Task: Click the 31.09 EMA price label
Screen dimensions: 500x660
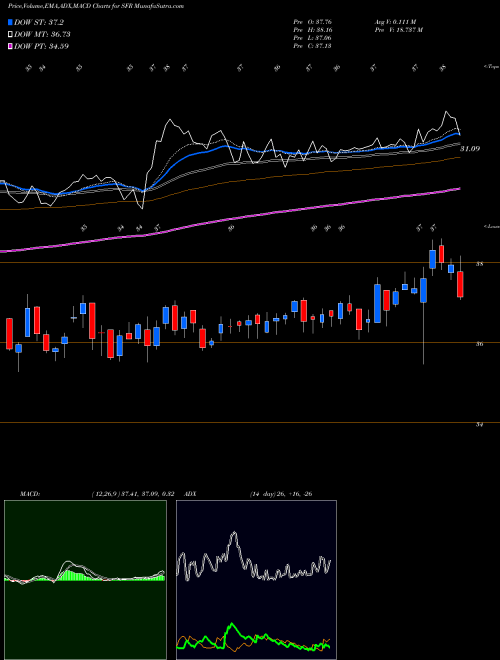Action: [470, 149]
